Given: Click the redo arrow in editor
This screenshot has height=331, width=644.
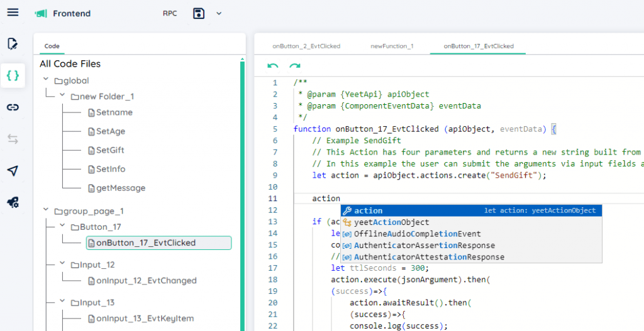Looking at the screenshot, I should [x=294, y=66].
